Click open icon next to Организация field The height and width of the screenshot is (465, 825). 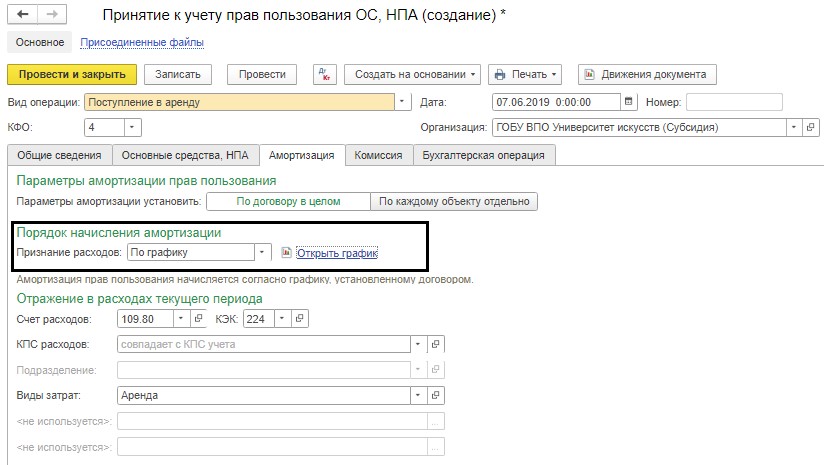pyautogui.click(x=811, y=127)
